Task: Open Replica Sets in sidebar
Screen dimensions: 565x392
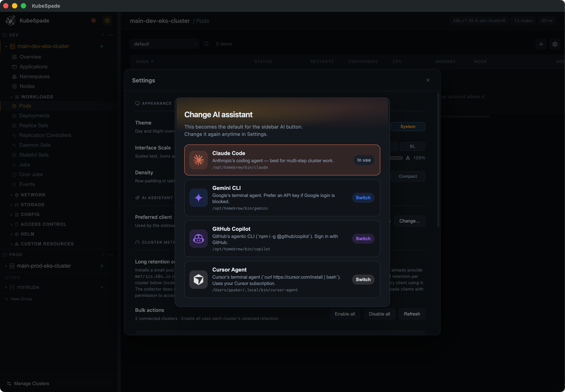Action: (34, 125)
